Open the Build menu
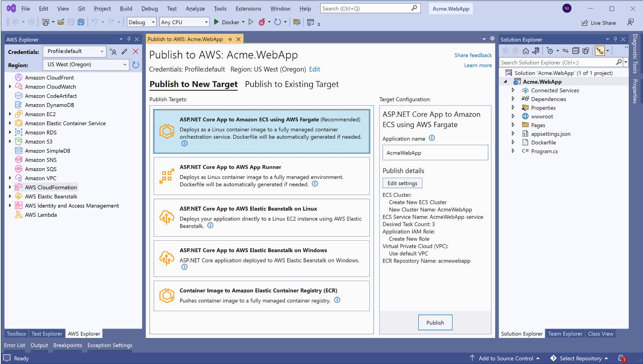The width and height of the screenshot is (643, 364). 126,9
